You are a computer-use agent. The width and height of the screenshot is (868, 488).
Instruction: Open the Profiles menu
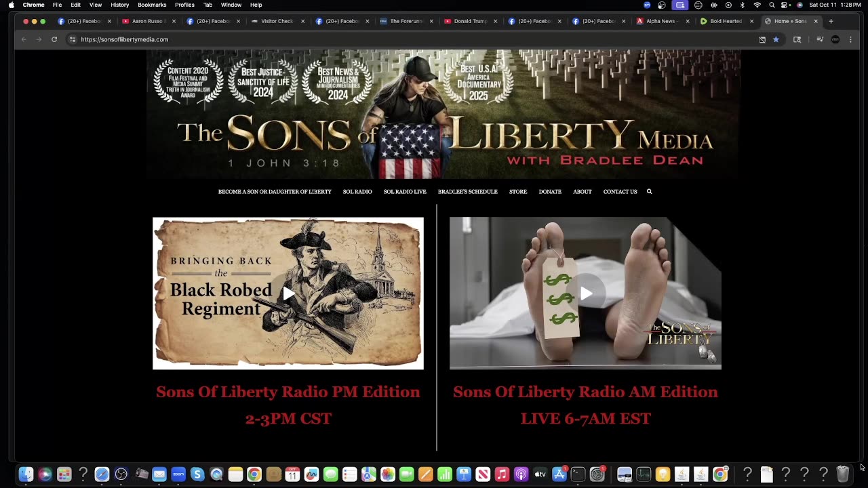coord(184,5)
